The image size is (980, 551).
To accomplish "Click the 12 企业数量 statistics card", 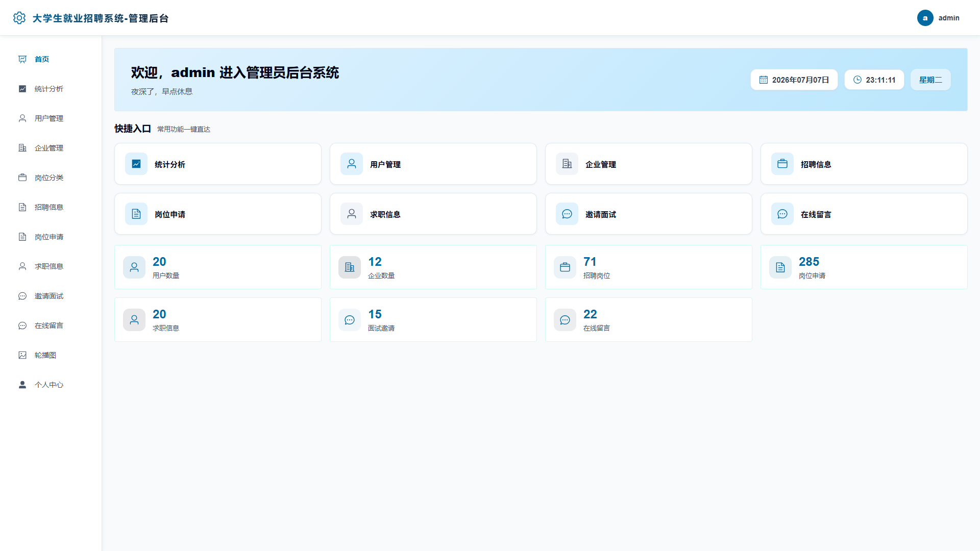I will point(433,267).
